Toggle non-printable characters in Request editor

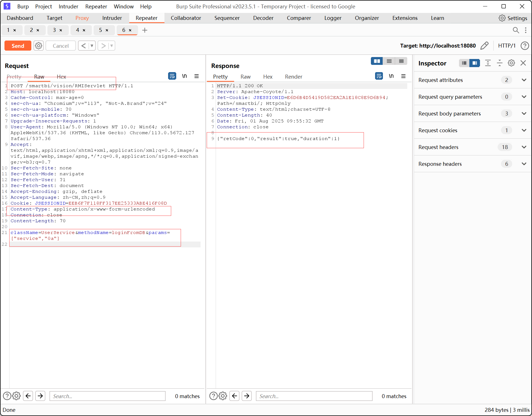(x=184, y=76)
